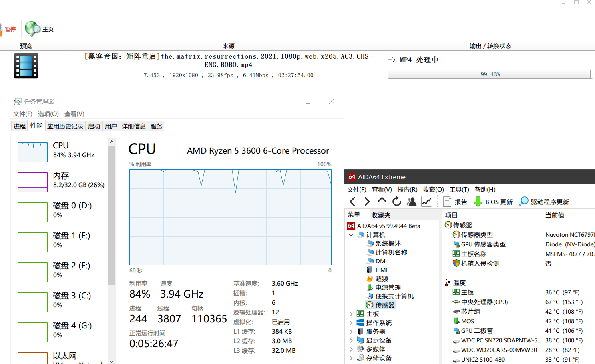595x364 pixels.
Task: Expand the 服务器 tree node
Action: pos(351,332)
